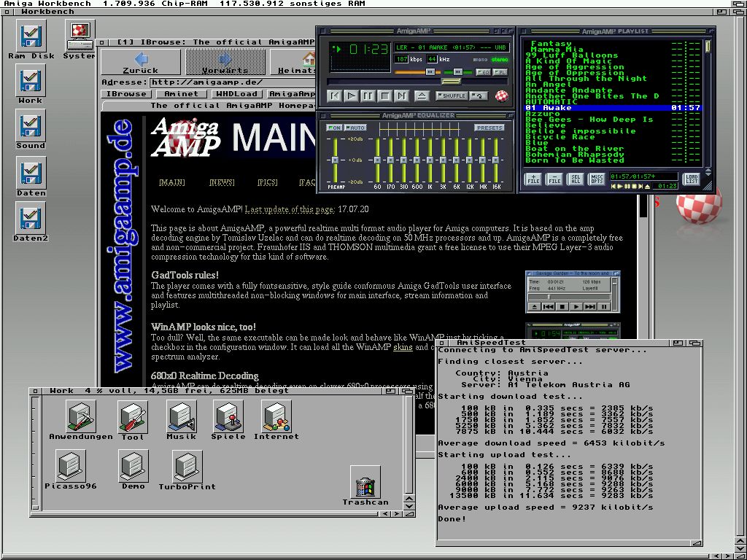Click the WHDLoad bookmark button
The height and width of the screenshot is (560, 747).
pos(236,94)
